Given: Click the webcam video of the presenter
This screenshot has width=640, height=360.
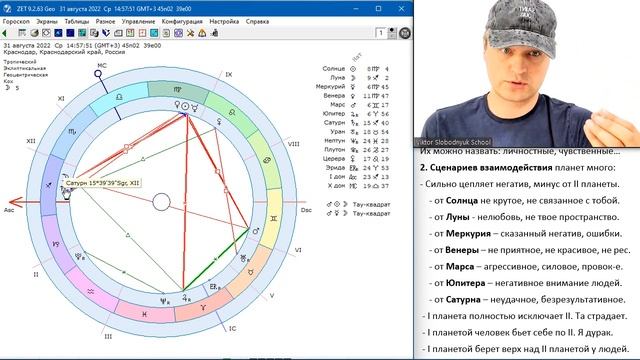Looking at the screenshot, I should tap(527, 73).
